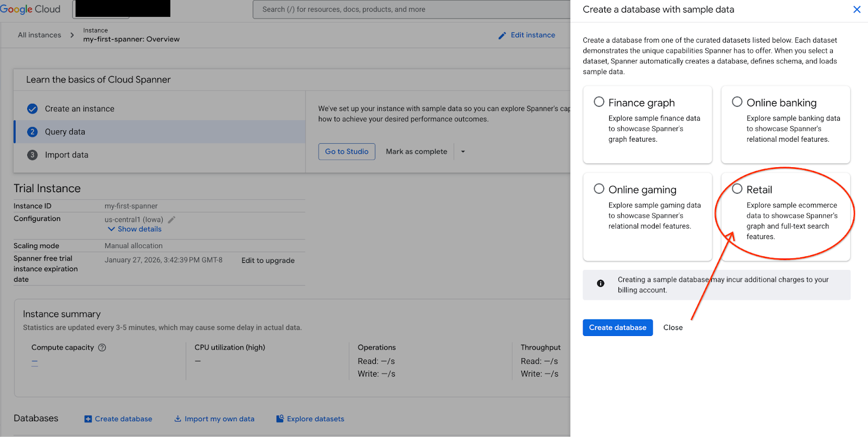Screen dimensions: 868x437
Task: Open the dropdown arrow beside Mark as complete
Action: click(463, 152)
